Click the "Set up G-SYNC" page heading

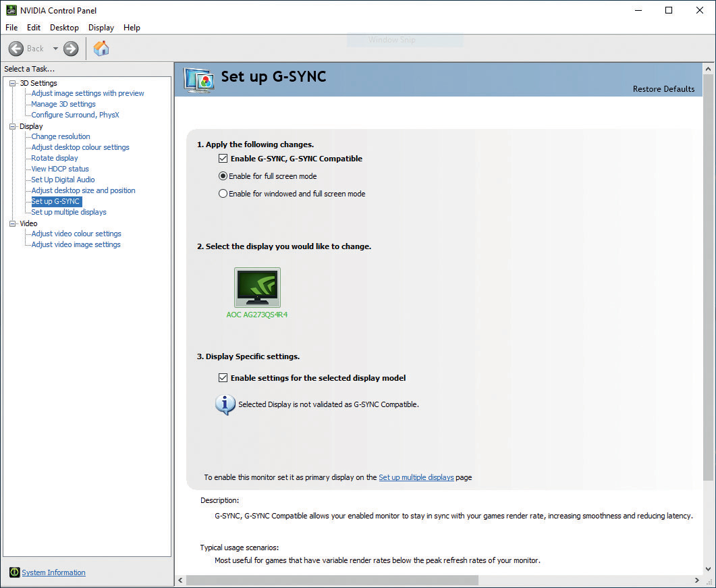tap(273, 76)
